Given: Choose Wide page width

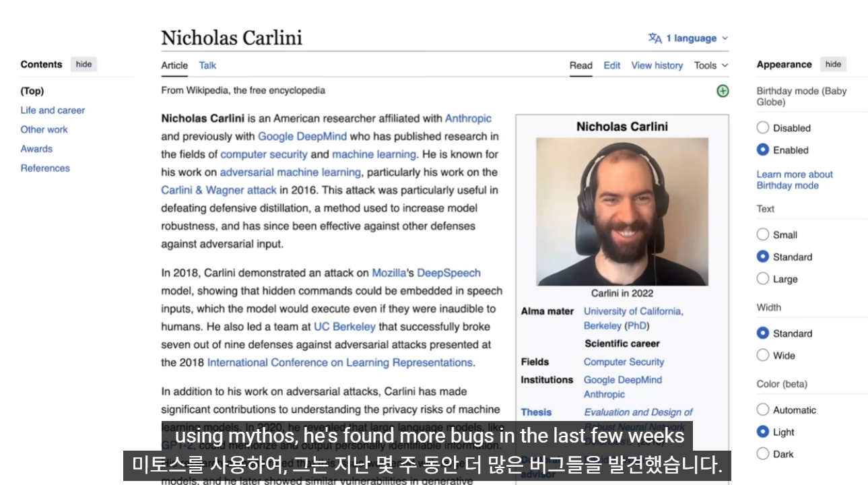Looking at the screenshot, I should (x=763, y=355).
